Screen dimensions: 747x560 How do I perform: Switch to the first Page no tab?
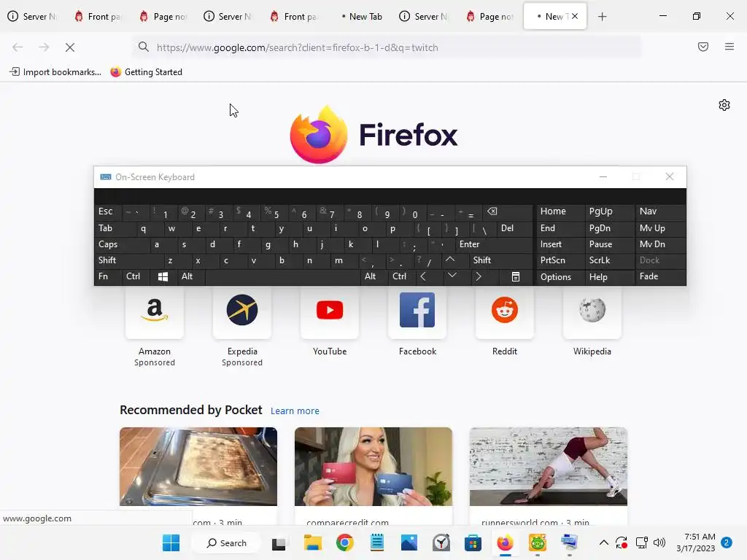click(163, 16)
